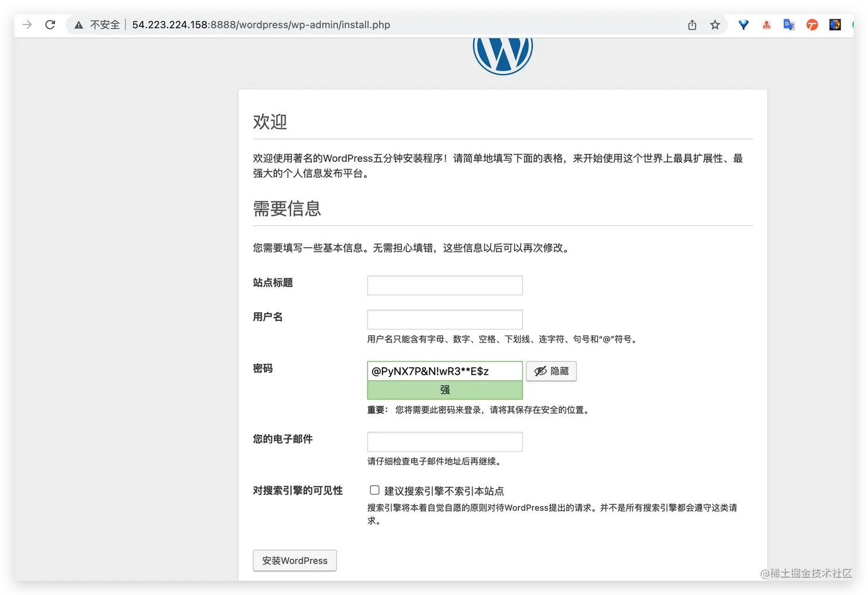Open the orange round extension icon

812,25
